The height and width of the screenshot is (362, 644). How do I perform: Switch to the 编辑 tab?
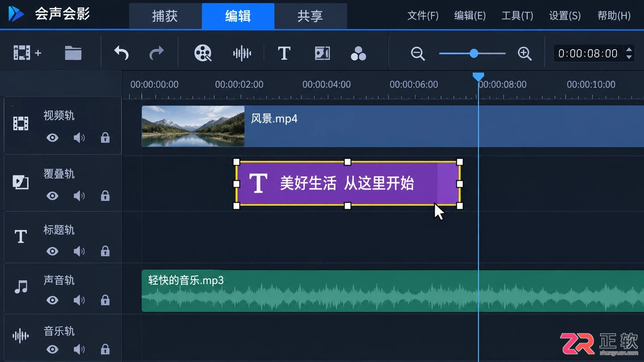238,17
